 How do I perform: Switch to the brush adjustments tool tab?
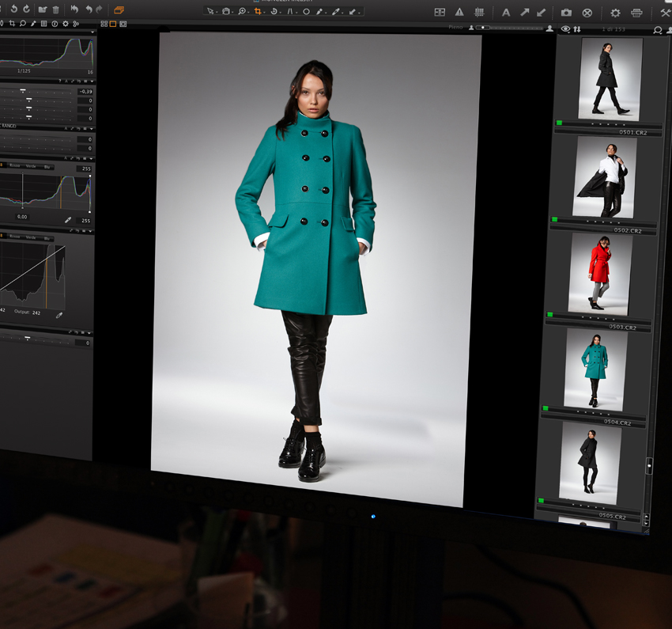[x=33, y=24]
